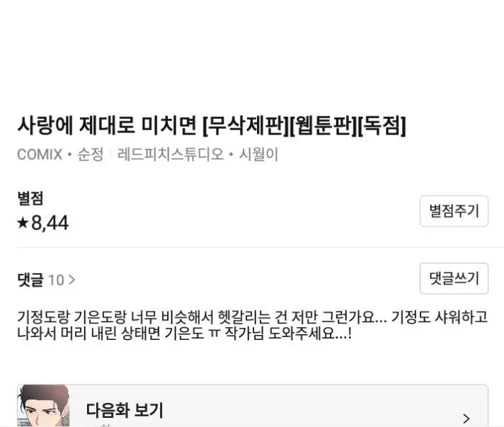Click the [웹툰판] tag in title
The height and width of the screenshot is (427, 504).
click(x=323, y=125)
